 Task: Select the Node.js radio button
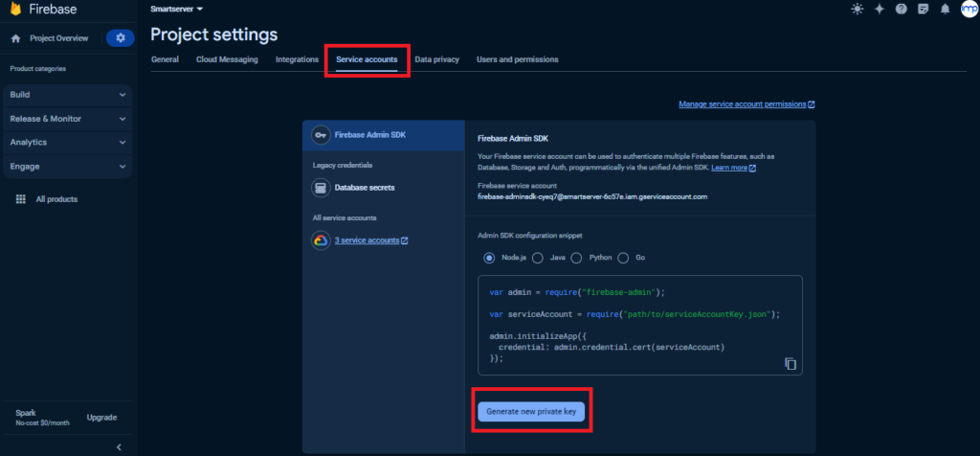pos(489,258)
